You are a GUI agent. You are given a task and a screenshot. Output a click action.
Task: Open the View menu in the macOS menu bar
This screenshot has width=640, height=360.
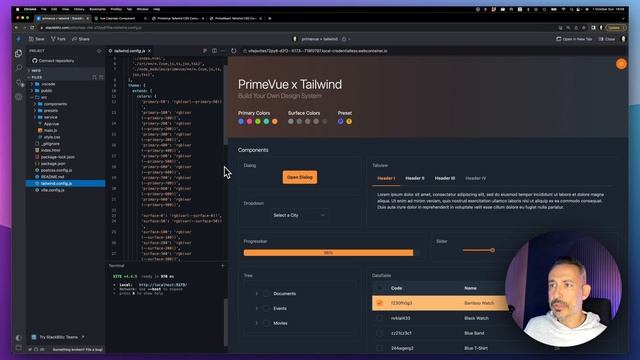65,9
